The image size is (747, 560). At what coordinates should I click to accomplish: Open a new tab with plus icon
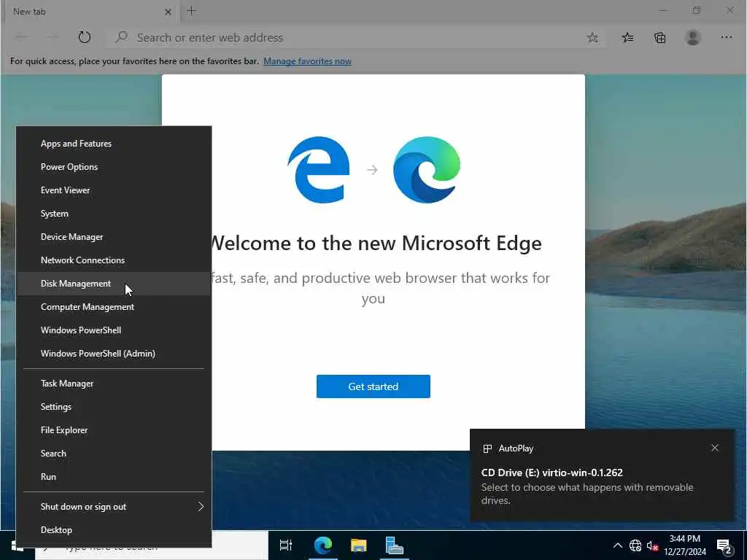click(x=192, y=11)
